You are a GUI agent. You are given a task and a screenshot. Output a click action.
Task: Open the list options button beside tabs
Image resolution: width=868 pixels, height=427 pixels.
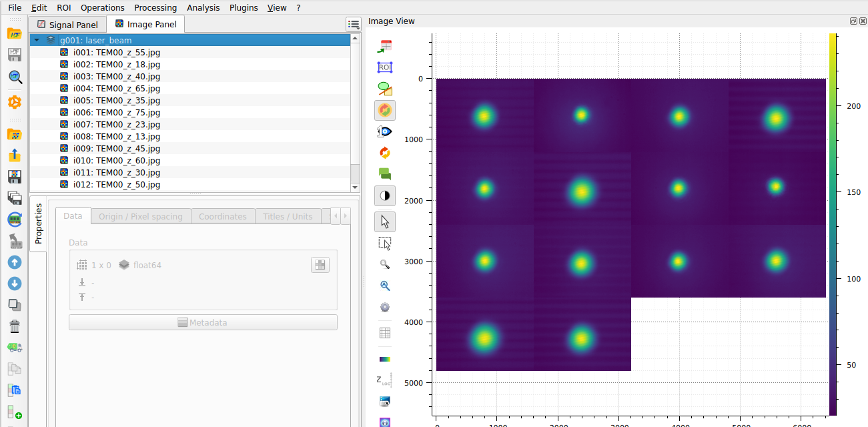coord(354,25)
